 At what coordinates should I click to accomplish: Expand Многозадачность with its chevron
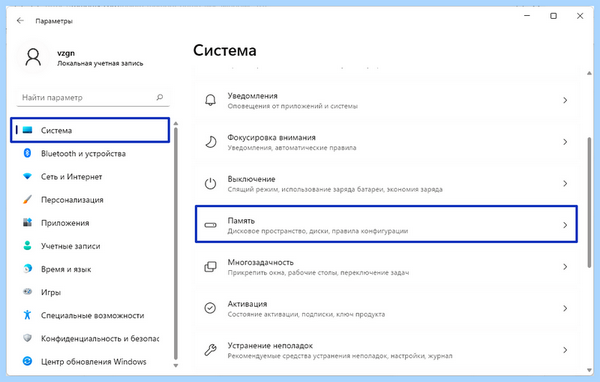click(565, 267)
